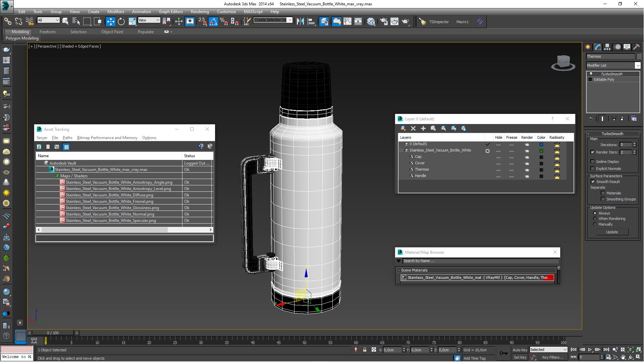Open the All selection filter dropdown
Image resolution: width=644 pixels, height=362 pixels.
pos(48,20)
